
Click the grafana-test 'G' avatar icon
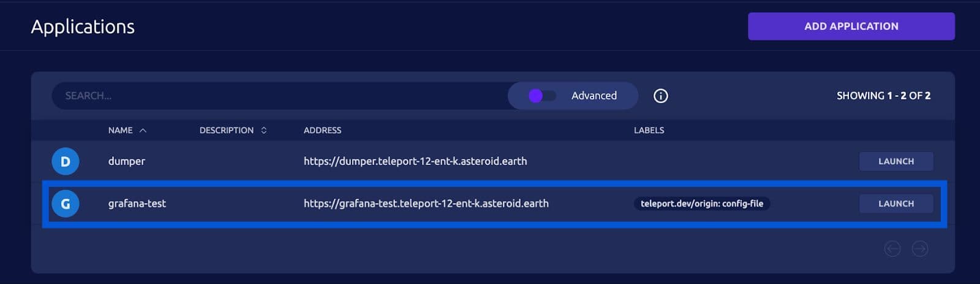[x=65, y=204]
